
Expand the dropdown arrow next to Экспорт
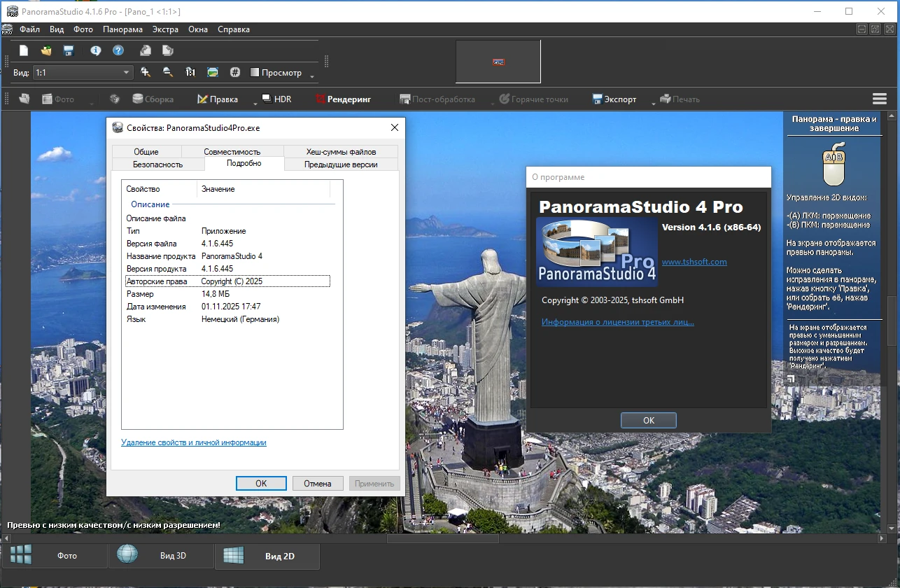pos(654,104)
